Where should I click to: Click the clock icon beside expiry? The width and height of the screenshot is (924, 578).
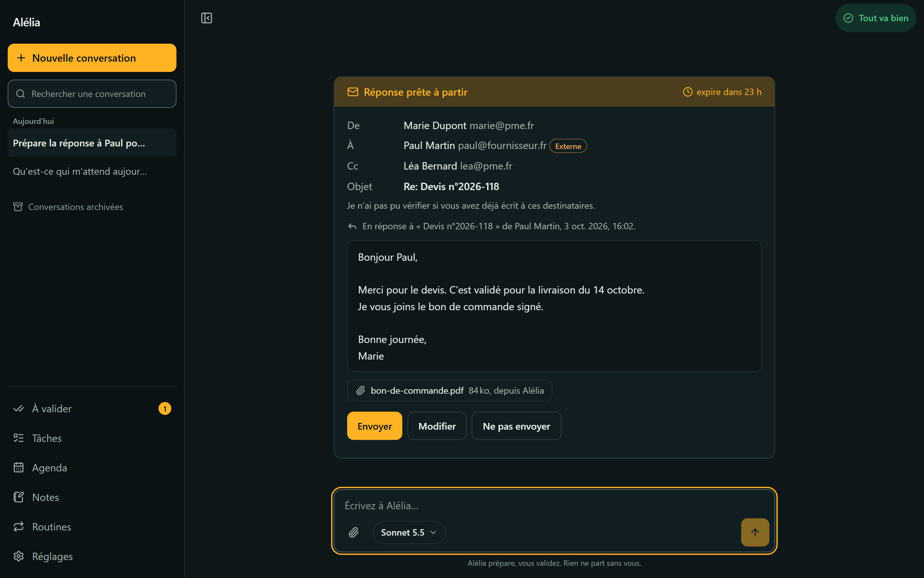[x=688, y=92]
